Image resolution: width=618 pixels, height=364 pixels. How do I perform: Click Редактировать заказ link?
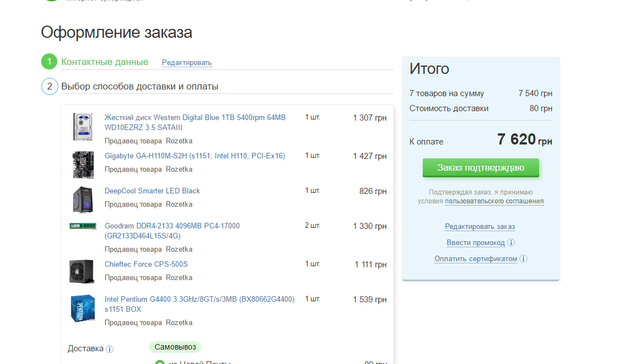480,227
